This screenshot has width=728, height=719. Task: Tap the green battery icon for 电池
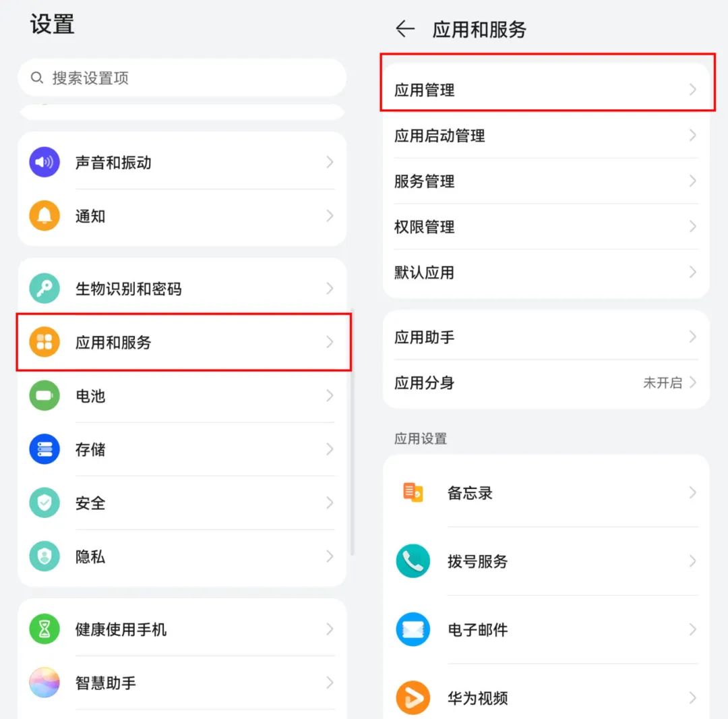pyautogui.click(x=44, y=396)
